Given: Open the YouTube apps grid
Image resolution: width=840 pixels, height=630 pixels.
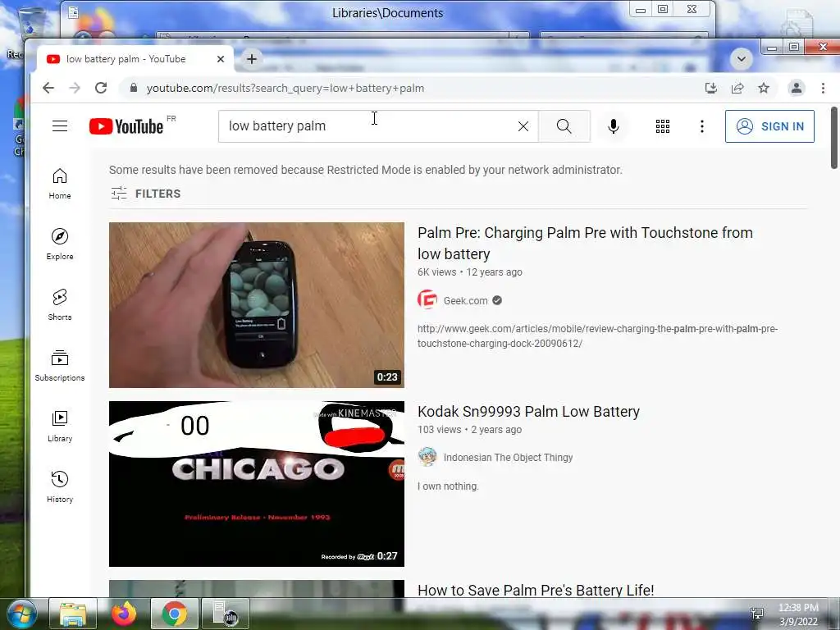Looking at the screenshot, I should [663, 126].
